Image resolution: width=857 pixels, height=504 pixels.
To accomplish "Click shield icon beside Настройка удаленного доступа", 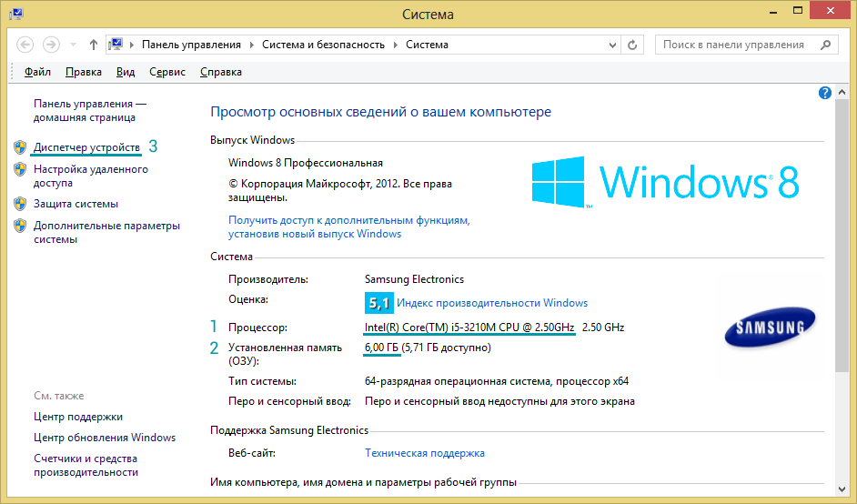I will click(x=20, y=169).
